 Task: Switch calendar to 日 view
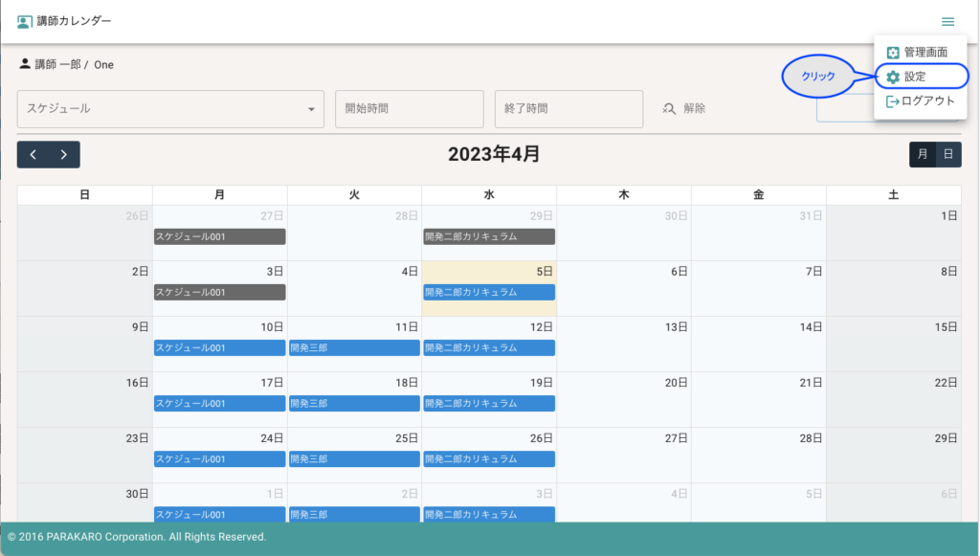[948, 154]
